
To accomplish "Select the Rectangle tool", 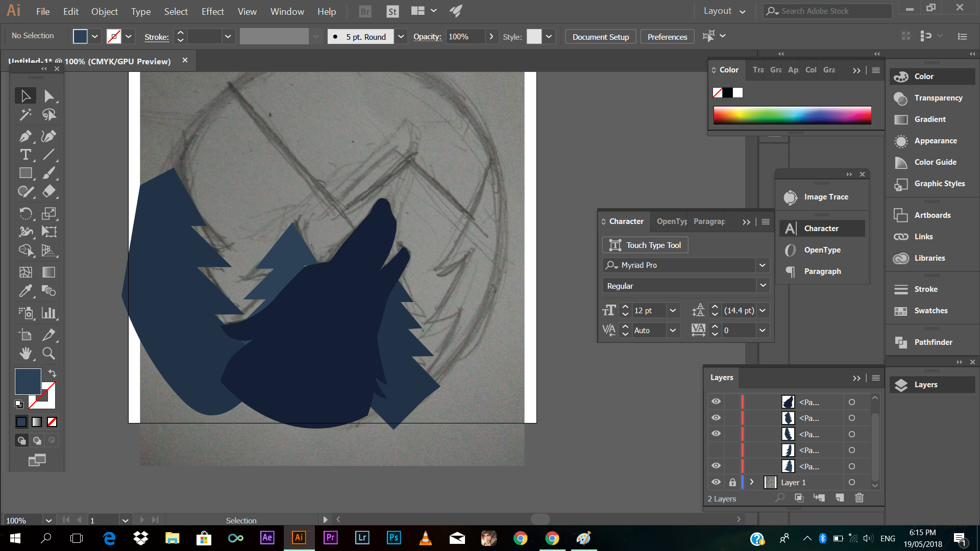I will [26, 173].
